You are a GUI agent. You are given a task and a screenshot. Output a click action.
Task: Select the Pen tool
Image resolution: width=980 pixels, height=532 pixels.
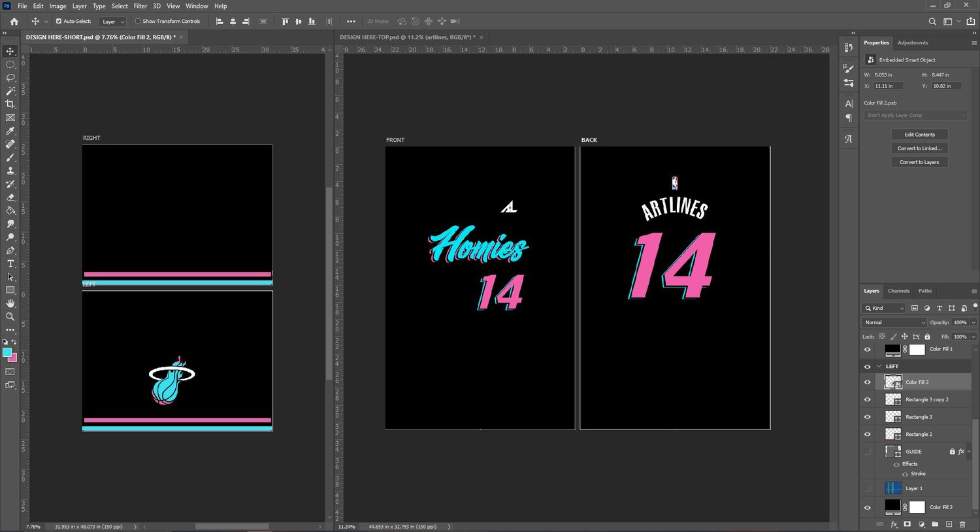tap(10, 250)
